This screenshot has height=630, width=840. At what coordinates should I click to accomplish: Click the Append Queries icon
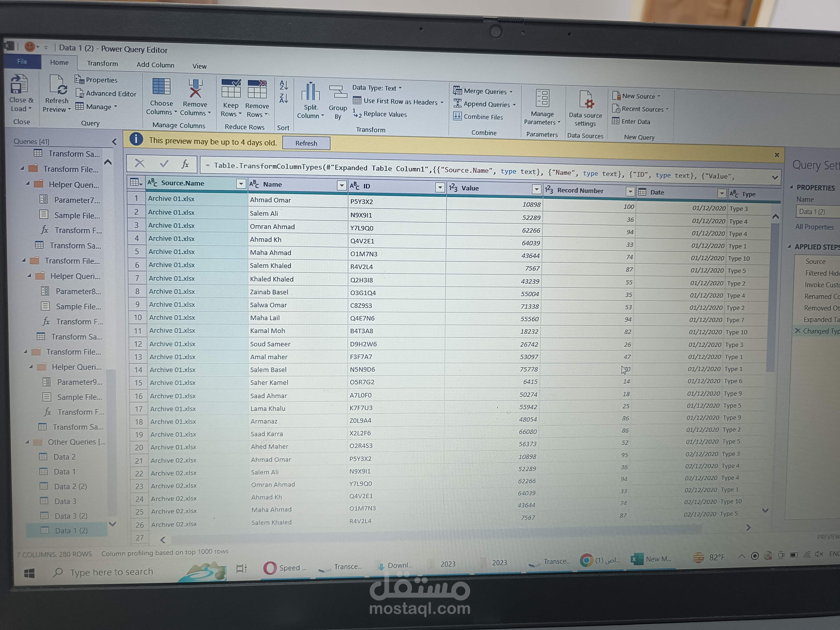[458, 103]
